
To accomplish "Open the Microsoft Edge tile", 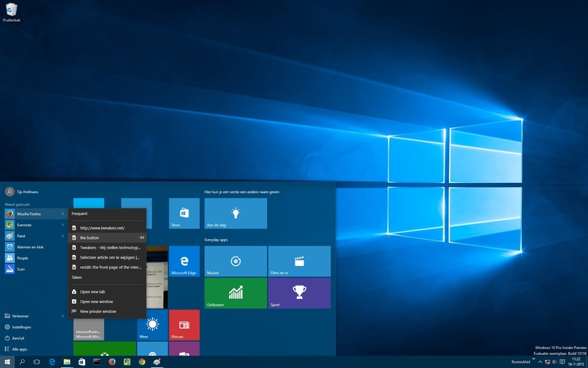I will point(184,262).
